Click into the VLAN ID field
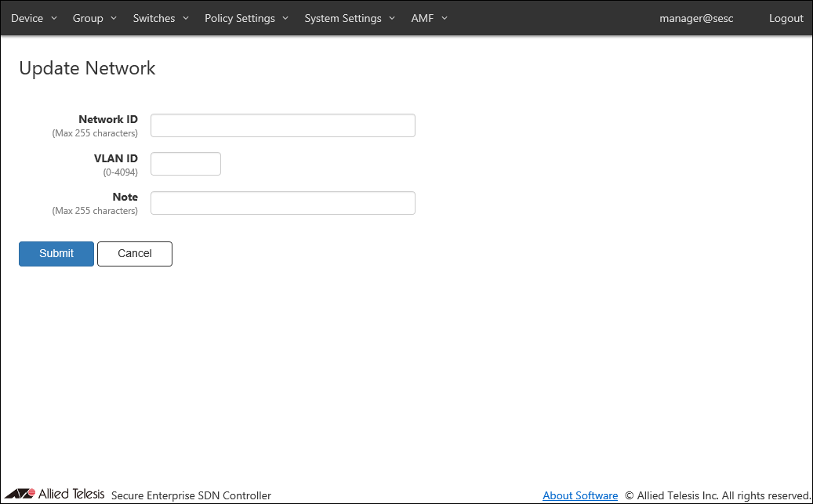The height and width of the screenshot is (504, 813). (186, 164)
